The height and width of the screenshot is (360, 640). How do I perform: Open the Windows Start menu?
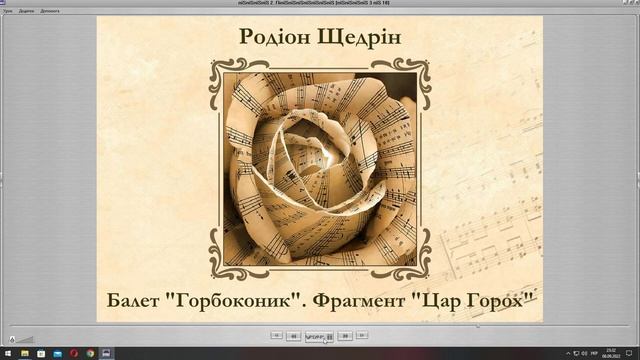tap(8, 353)
